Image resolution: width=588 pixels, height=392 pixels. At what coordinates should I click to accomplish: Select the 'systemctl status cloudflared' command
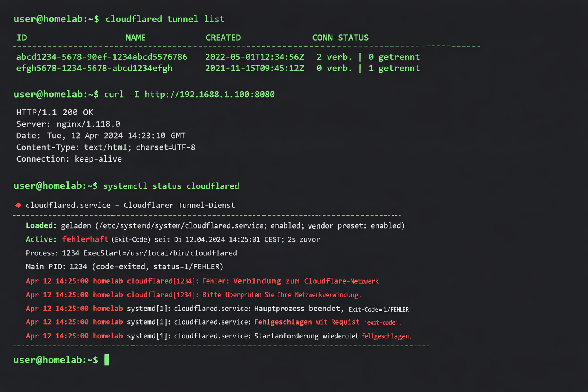[x=171, y=186]
